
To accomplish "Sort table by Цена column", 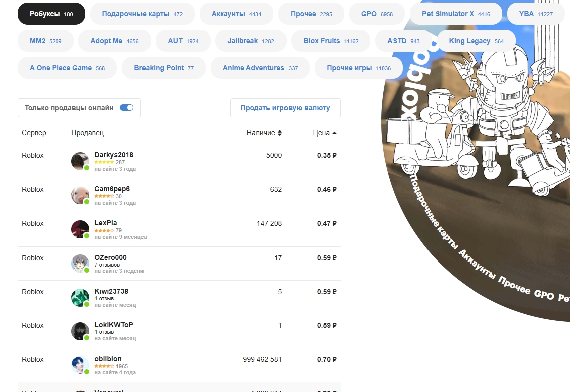I will tap(325, 133).
